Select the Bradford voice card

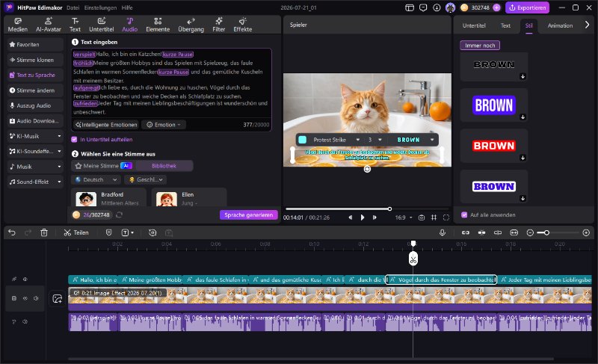pos(109,198)
